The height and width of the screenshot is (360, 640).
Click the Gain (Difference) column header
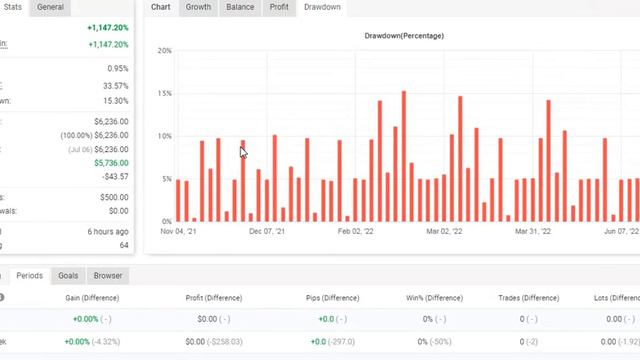92,298
